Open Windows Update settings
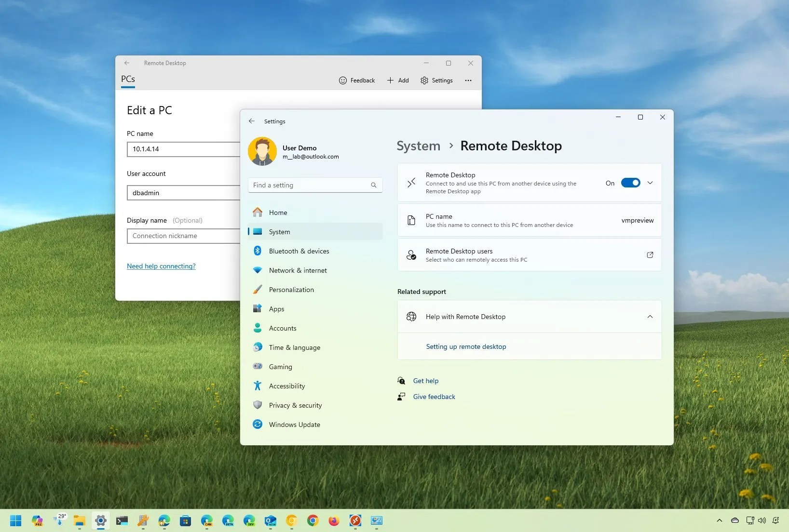This screenshot has width=789, height=532. point(295,424)
